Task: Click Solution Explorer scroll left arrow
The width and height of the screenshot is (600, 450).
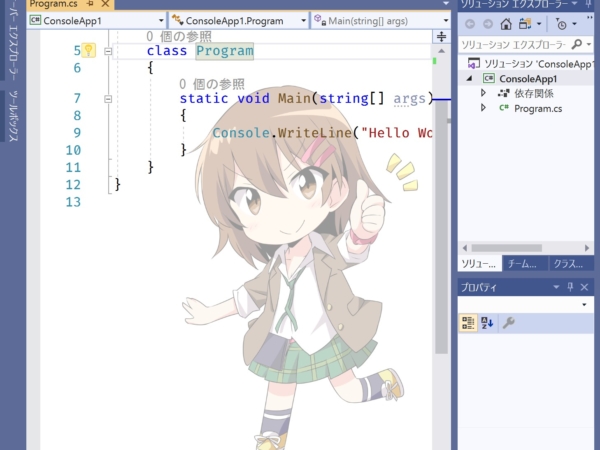Action: [465, 248]
